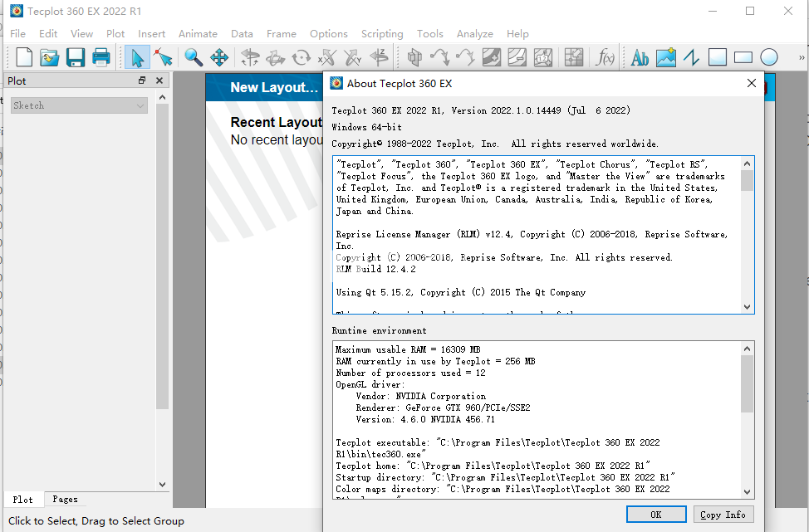Select the Y-axis rotate tool
Screen dimensions: 809x532
[353, 57]
